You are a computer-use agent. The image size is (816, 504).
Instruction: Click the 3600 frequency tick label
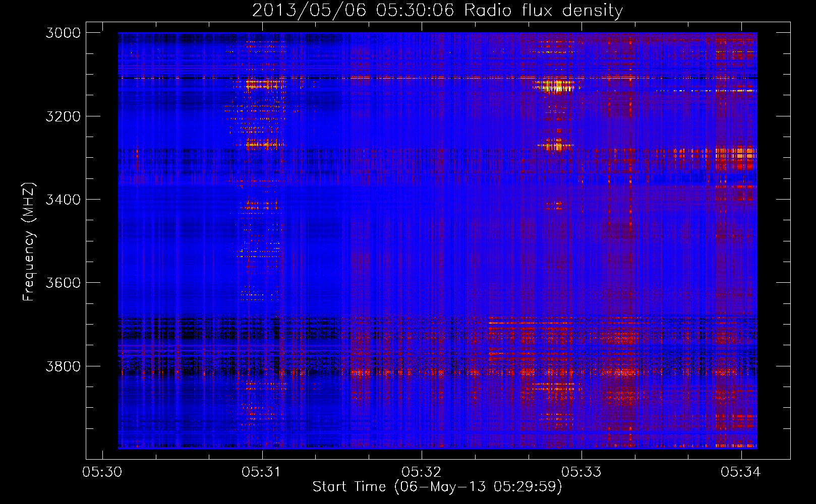[63, 283]
